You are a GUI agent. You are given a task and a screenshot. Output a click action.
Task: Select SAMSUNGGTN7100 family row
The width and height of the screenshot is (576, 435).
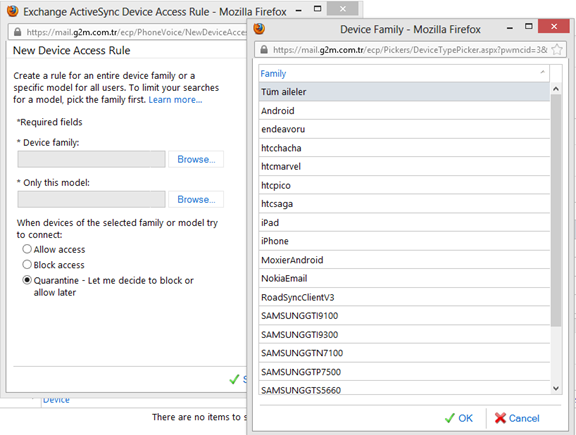(x=404, y=353)
